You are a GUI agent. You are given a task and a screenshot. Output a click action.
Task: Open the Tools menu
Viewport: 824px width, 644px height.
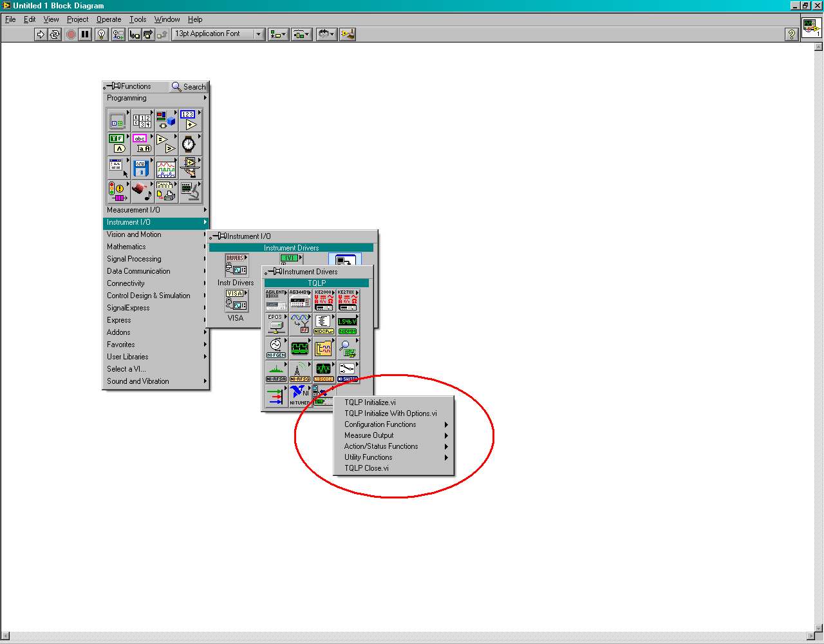(x=138, y=19)
